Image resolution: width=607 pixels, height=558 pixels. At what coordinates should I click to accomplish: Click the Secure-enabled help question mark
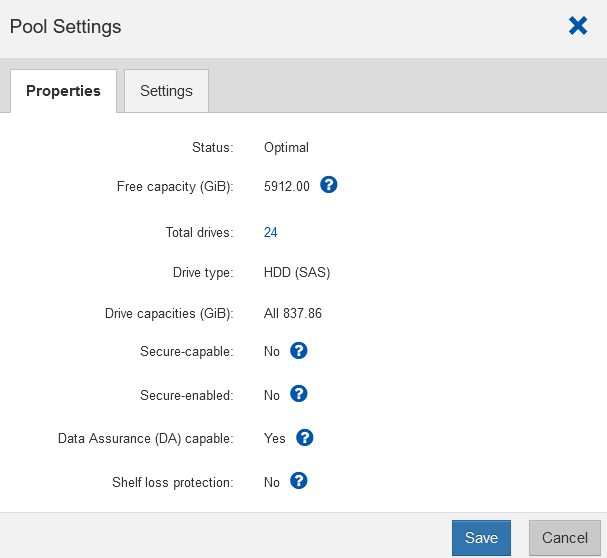tap(298, 394)
